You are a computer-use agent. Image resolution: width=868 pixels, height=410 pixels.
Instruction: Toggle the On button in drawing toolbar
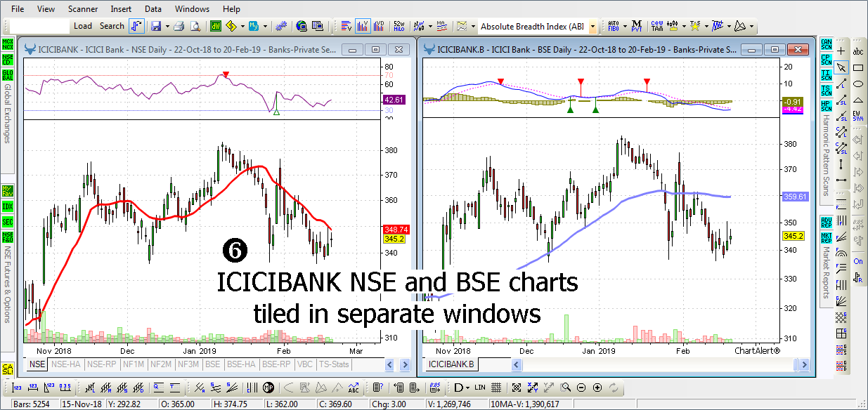858,261
